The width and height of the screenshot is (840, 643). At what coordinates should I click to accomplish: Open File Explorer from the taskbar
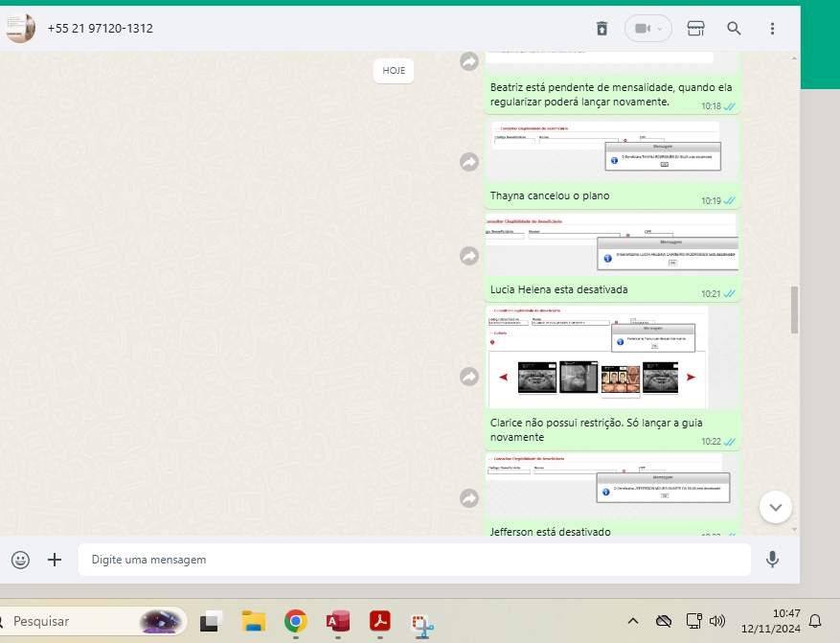pyautogui.click(x=254, y=622)
